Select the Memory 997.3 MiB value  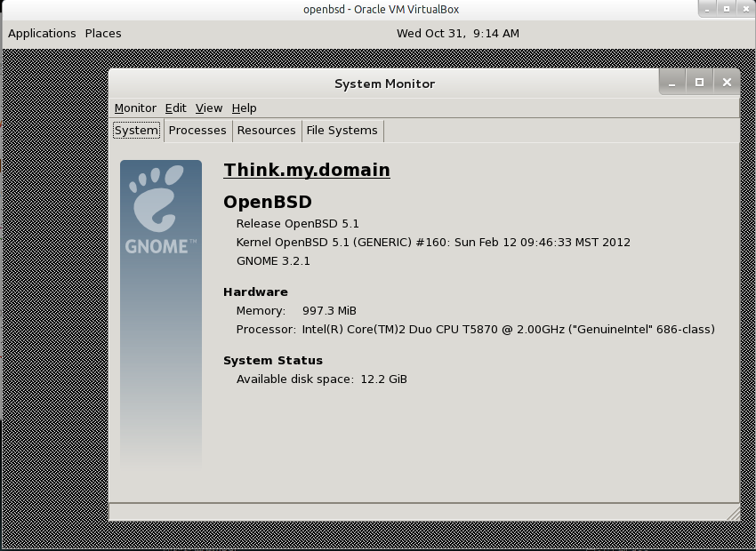[329, 311]
